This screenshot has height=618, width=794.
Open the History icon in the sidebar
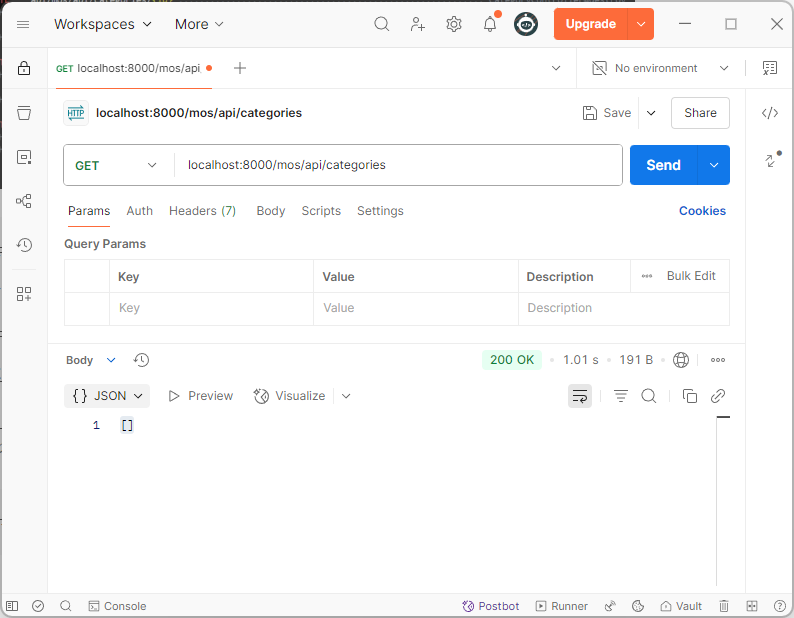click(24, 245)
